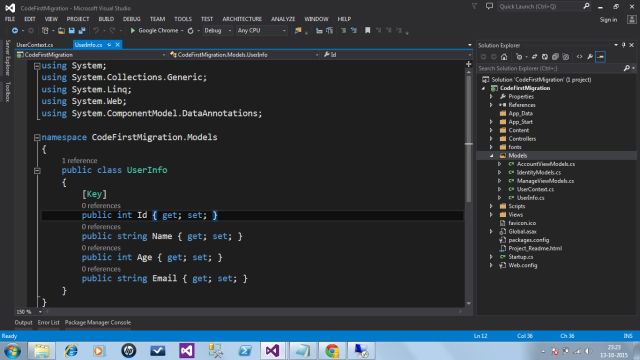Open the BUILD menu

pyautogui.click(x=106, y=19)
